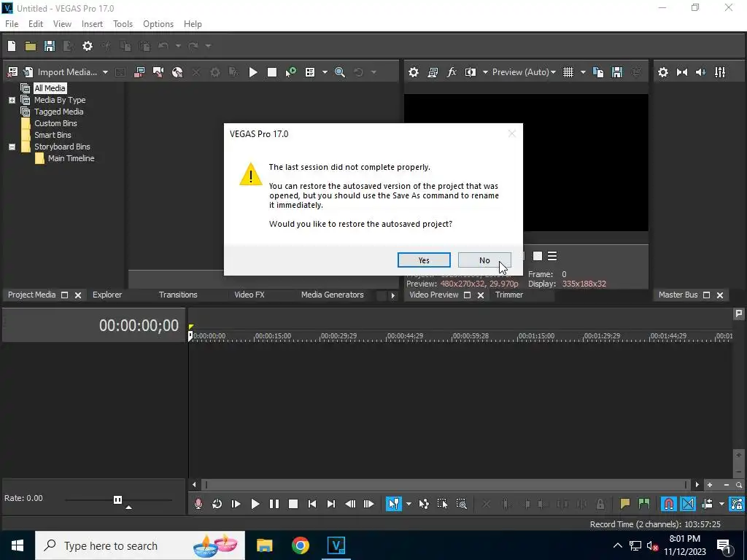Go to Start of the timeline

[312, 504]
